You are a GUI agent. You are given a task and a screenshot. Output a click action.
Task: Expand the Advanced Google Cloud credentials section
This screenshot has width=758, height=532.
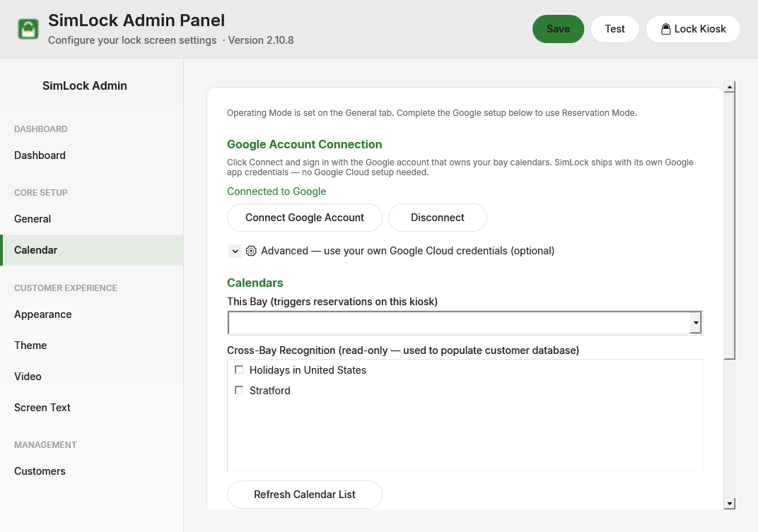point(235,251)
